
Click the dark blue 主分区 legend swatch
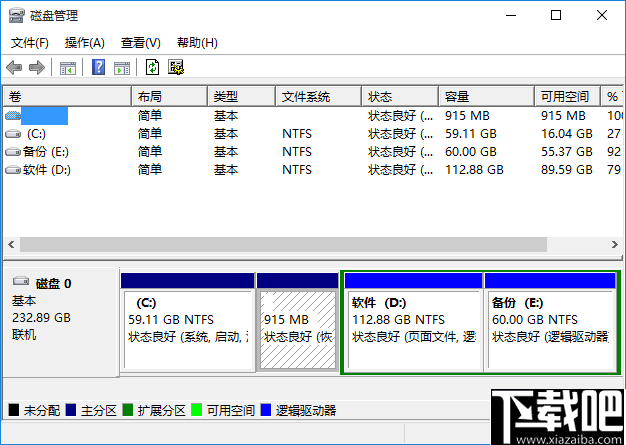tap(71, 410)
